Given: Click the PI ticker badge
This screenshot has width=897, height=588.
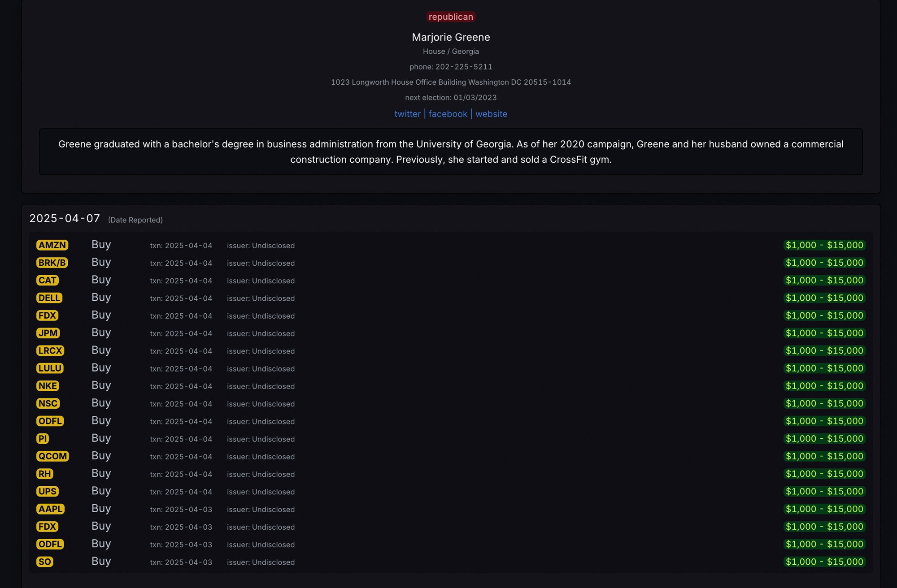Looking at the screenshot, I should (43, 439).
